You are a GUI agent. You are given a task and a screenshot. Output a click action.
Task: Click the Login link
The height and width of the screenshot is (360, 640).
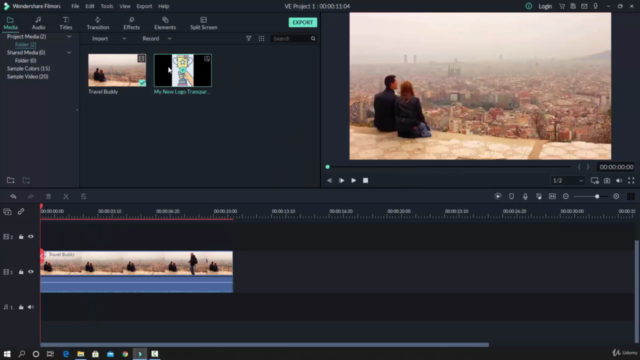(545, 6)
